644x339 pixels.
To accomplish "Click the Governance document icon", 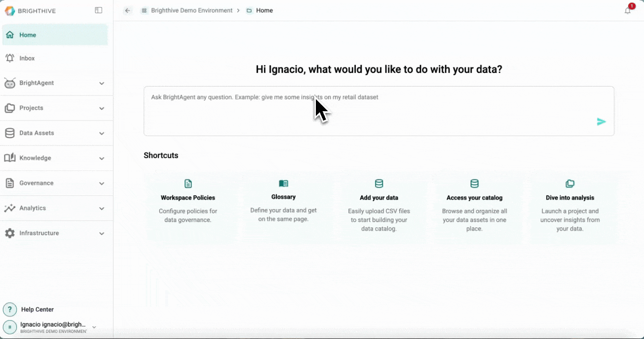I will tap(10, 183).
